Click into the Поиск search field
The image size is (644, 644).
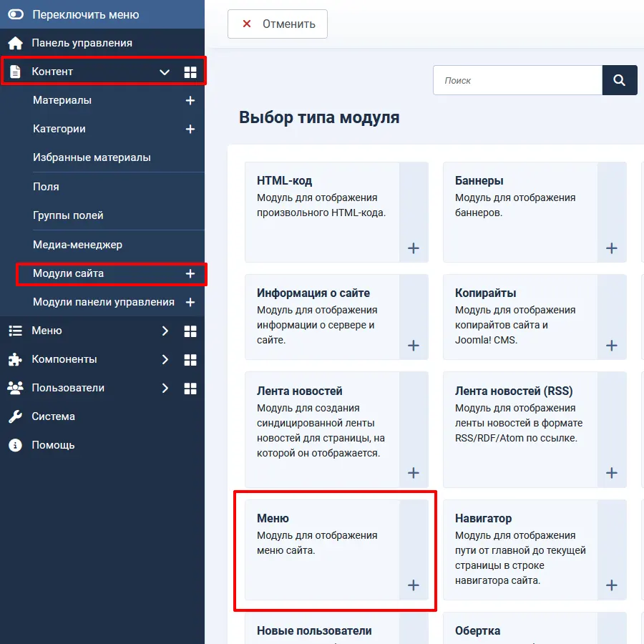click(x=517, y=80)
